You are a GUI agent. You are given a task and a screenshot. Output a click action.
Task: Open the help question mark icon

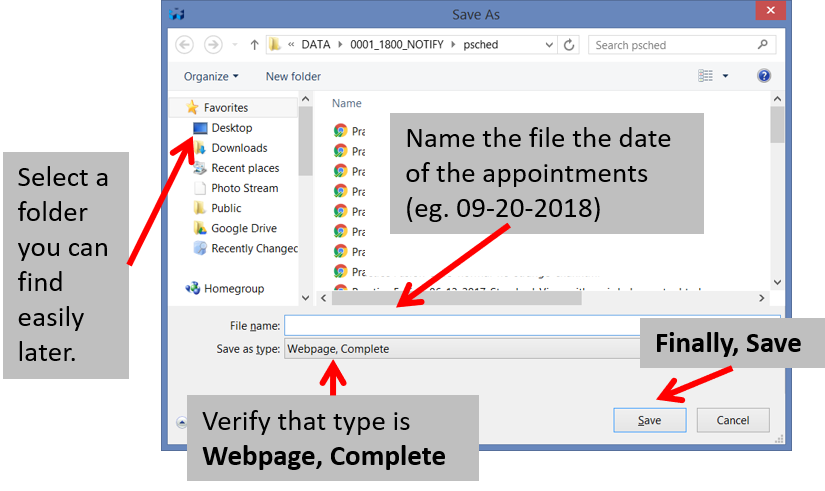coord(764,76)
